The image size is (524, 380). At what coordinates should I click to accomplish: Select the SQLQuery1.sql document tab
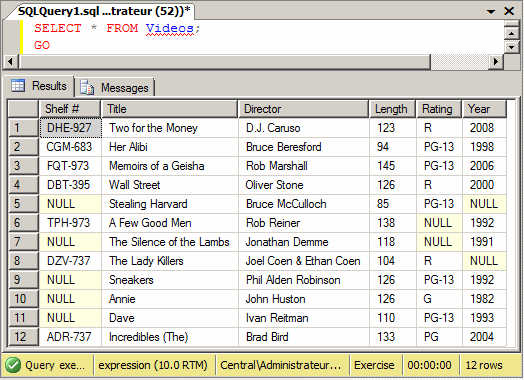click(x=104, y=11)
